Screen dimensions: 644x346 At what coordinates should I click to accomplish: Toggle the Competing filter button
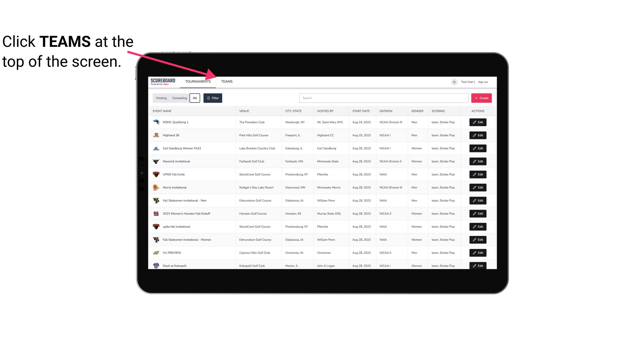click(179, 98)
